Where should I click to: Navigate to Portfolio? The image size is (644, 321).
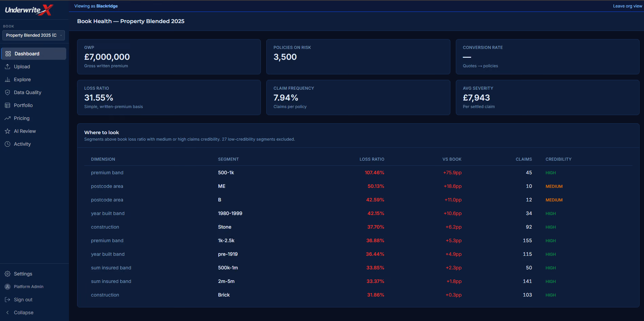tap(34, 105)
